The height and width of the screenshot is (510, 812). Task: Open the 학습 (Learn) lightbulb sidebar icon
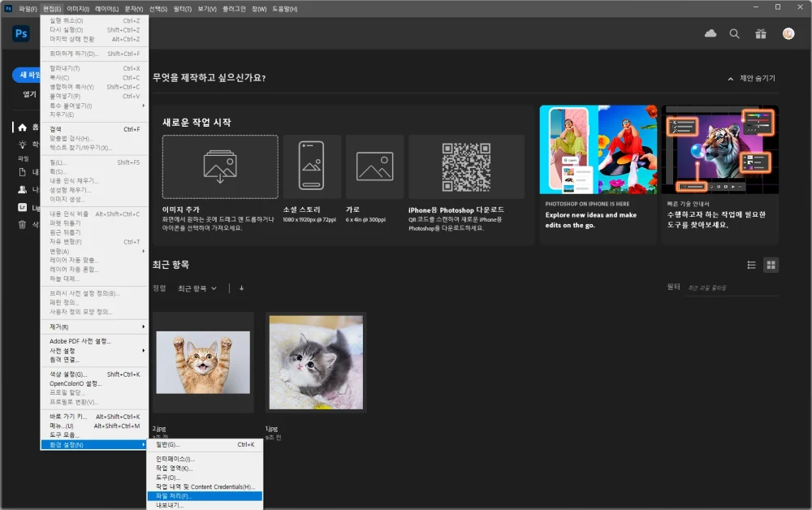tap(22, 145)
